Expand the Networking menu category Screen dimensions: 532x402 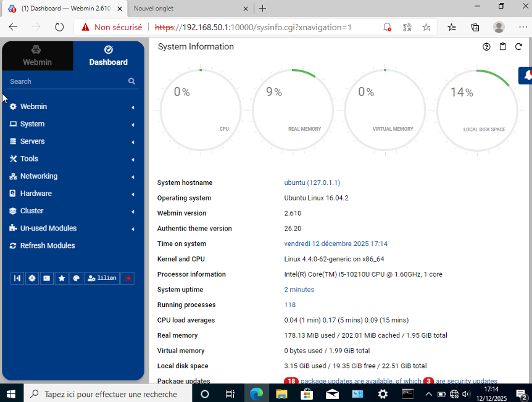(x=38, y=176)
